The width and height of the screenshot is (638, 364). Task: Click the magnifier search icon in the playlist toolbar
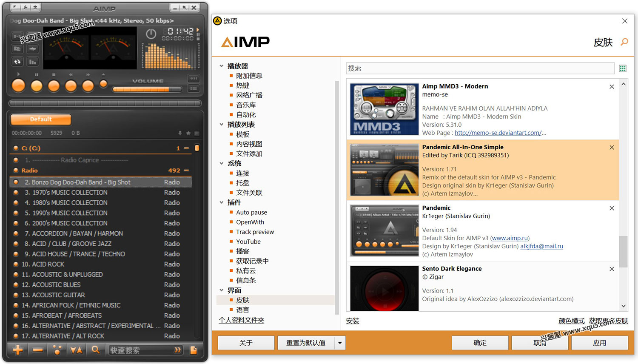[x=95, y=350]
